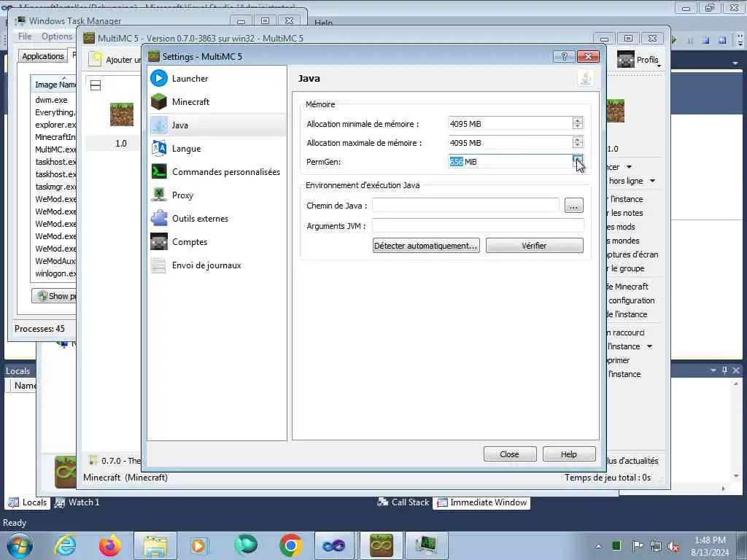Click the Java logo icon in header
The image size is (747, 560).
click(586, 79)
